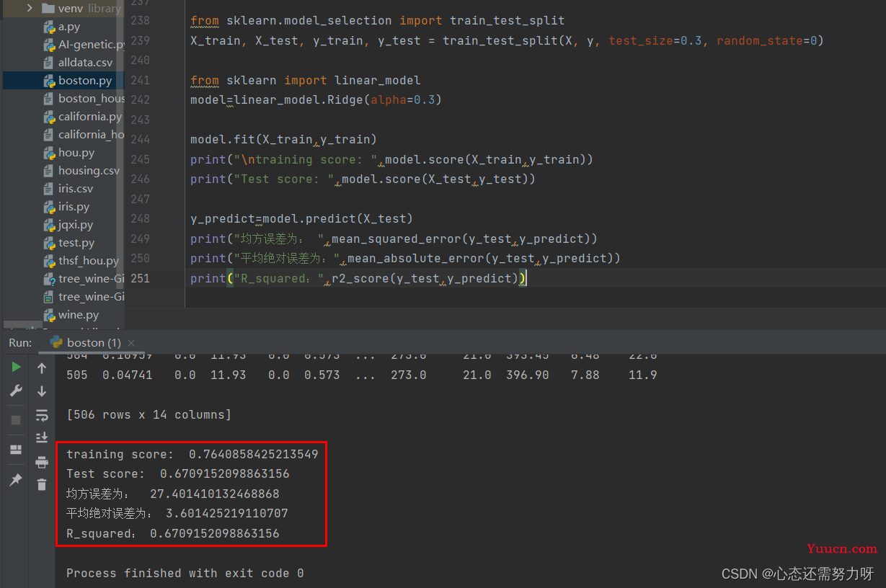Click 'linear_model.Ridge(alpha=0.3)' in the code

pos(337,100)
